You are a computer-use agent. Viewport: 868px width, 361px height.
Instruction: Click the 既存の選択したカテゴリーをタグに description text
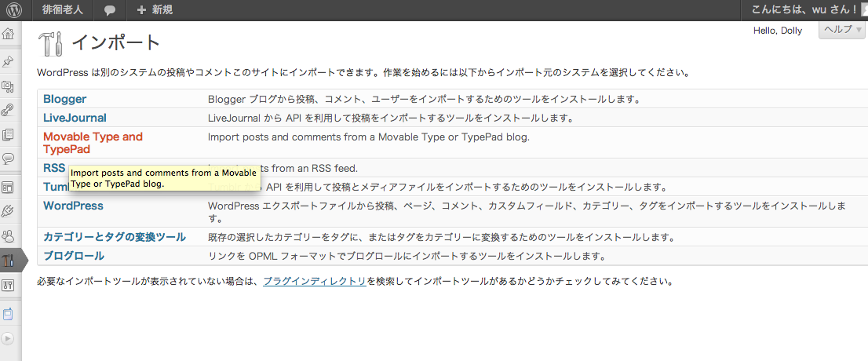coord(442,238)
